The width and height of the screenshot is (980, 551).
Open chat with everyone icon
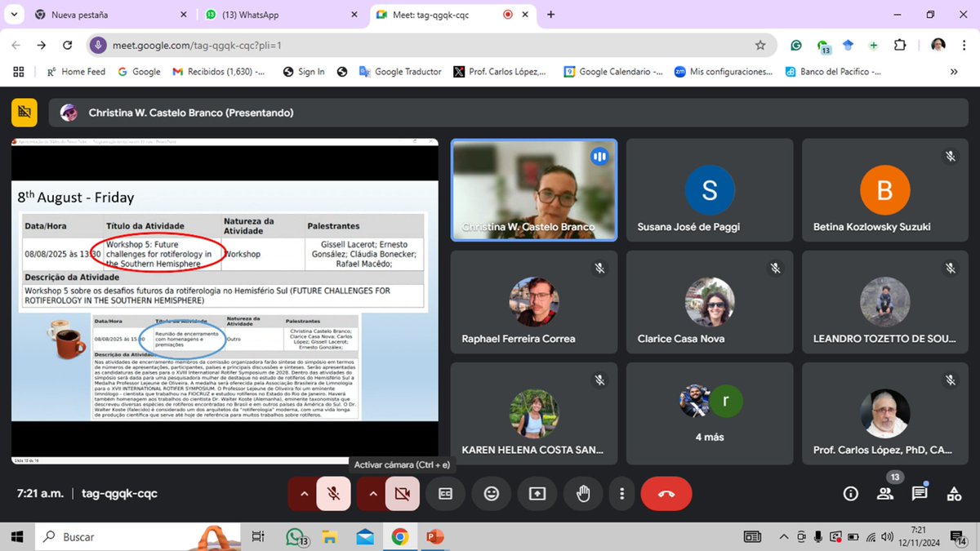[x=920, y=494]
